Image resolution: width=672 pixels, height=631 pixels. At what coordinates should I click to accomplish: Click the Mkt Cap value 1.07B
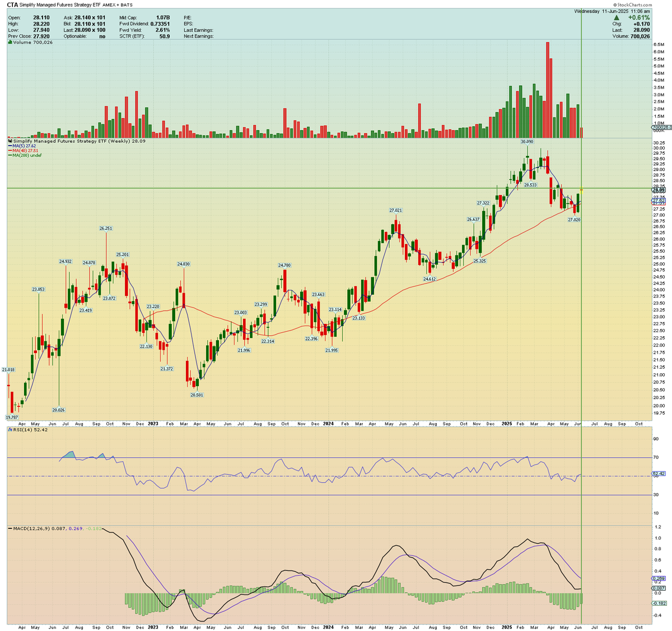point(162,17)
